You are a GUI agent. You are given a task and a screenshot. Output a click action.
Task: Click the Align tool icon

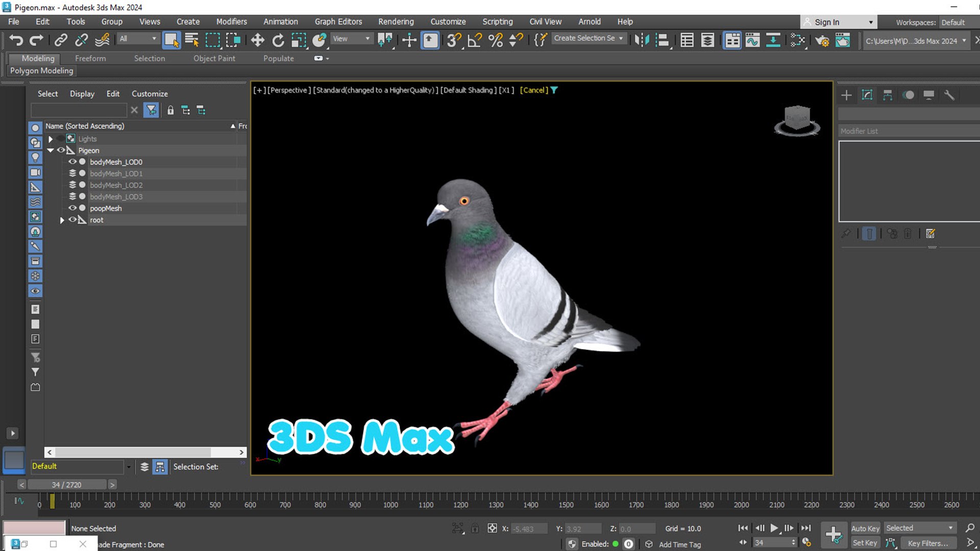[663, 40]
